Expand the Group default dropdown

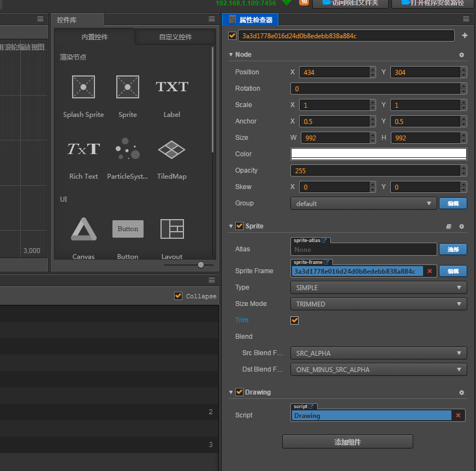364,203
